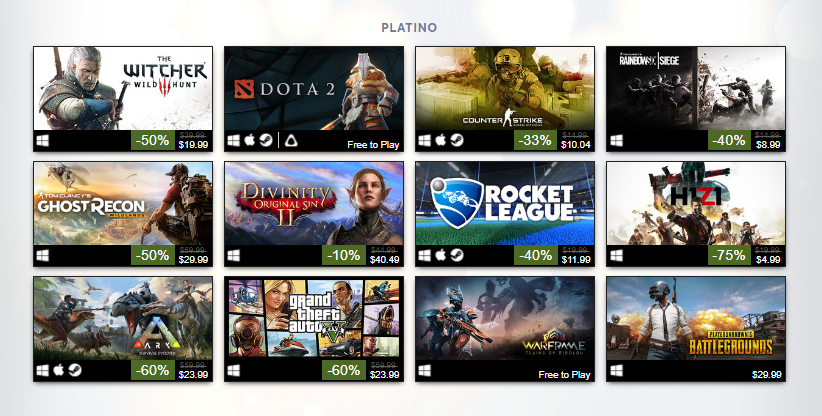Click the Steam icon under the ARK tile
Viewport: 822px width, 416px height.
point(74,370)
